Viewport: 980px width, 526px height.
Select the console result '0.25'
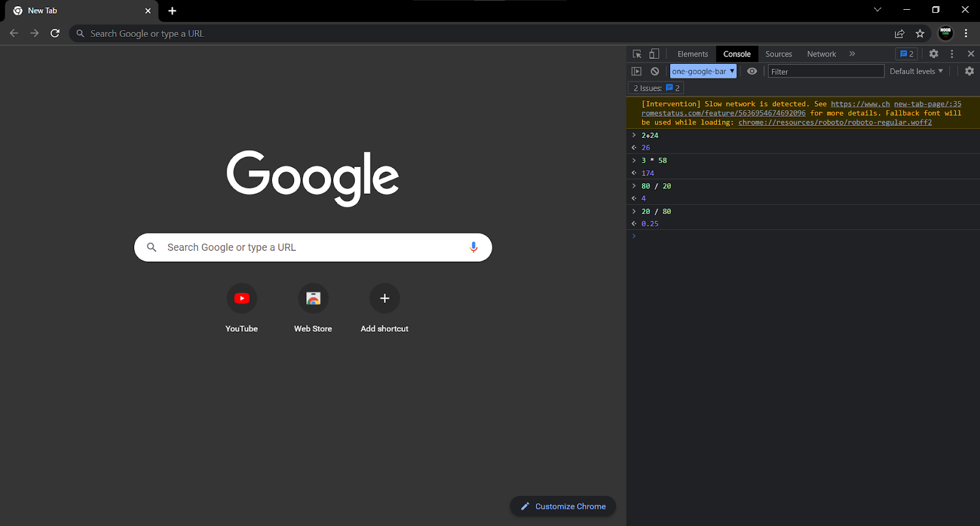coord(650,224)
